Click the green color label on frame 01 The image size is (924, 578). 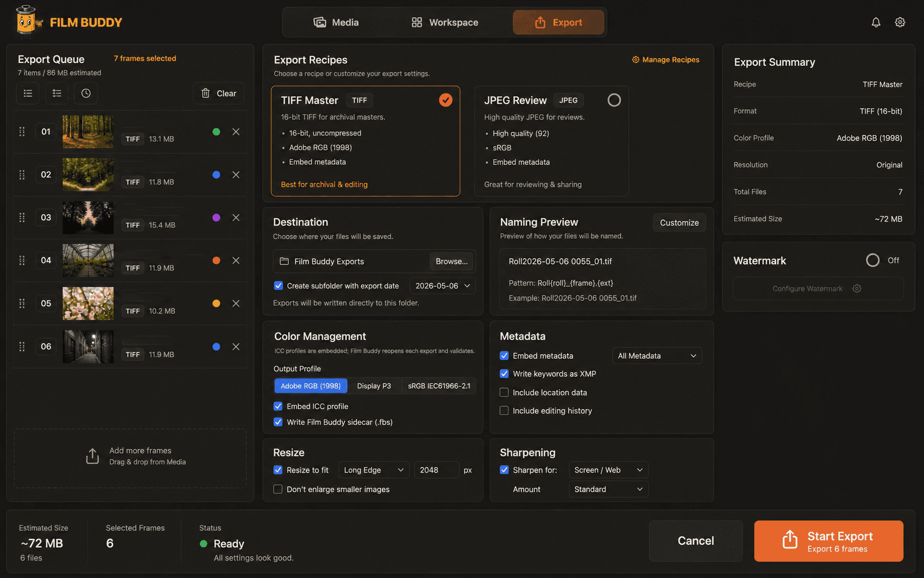point(216,132)
